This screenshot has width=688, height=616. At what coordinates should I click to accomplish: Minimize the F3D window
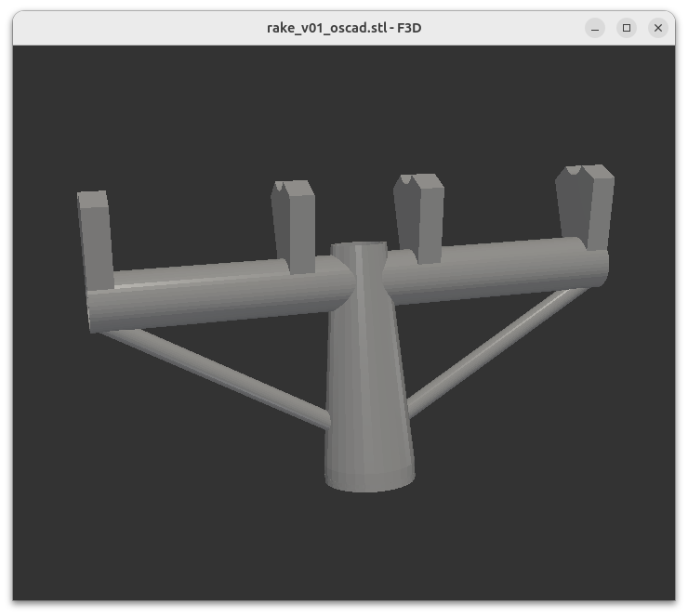[x=595, y=28]
